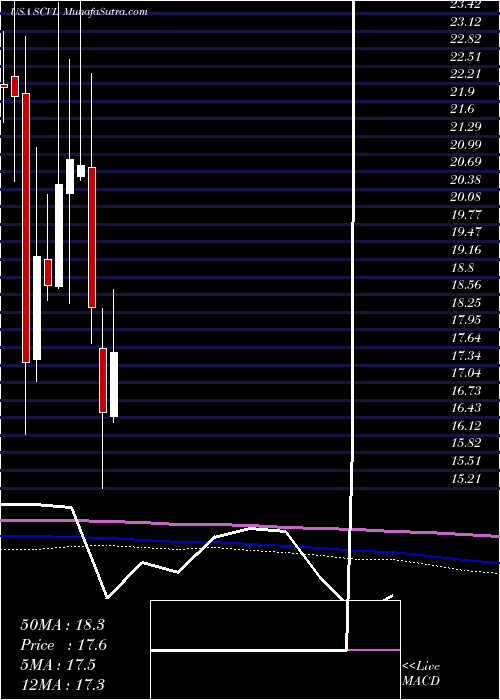Click the 'Price : 17.6' legend entry
This screenshot has height=700, width=500.
(x=63, y=645)
